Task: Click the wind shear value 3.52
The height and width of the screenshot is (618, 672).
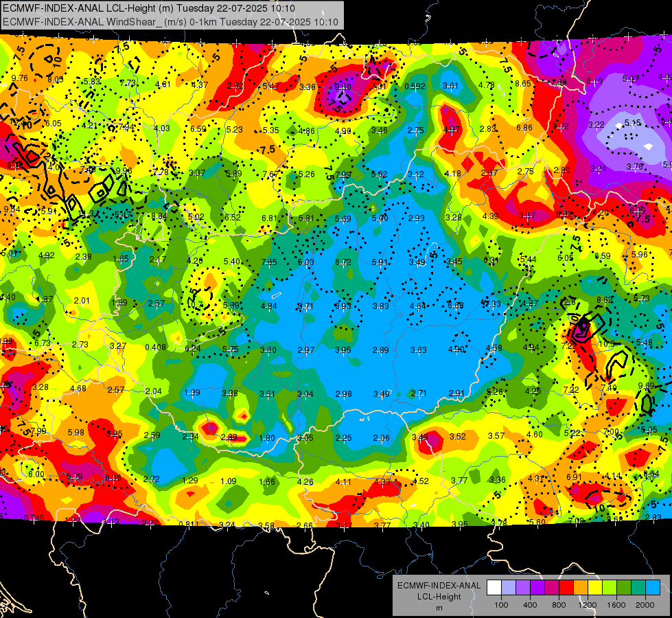Action: 458,437
